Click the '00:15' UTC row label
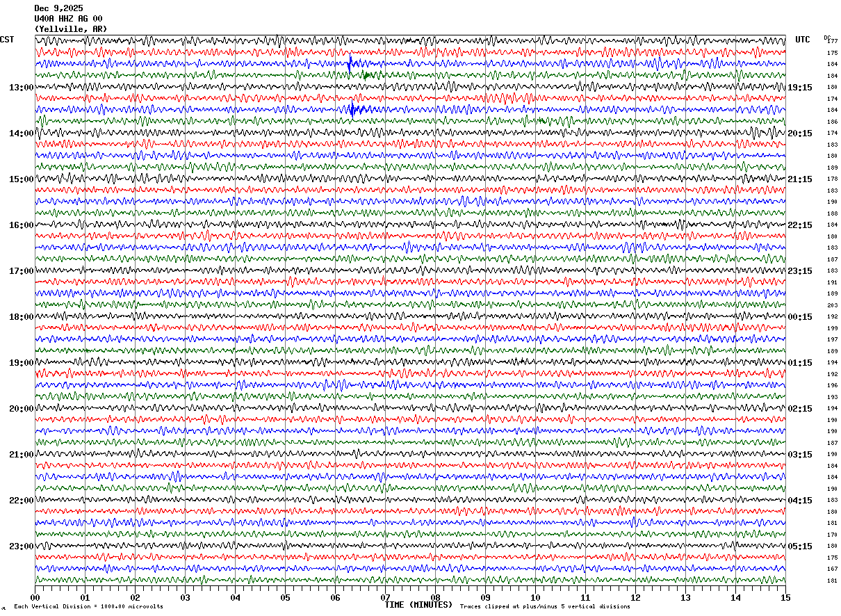841x616 pixels. coord(799,317)
